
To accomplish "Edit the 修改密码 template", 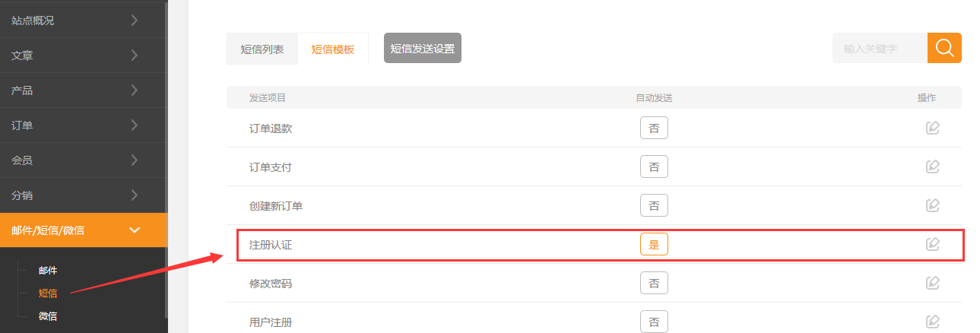I will click(x=933, y=283).
